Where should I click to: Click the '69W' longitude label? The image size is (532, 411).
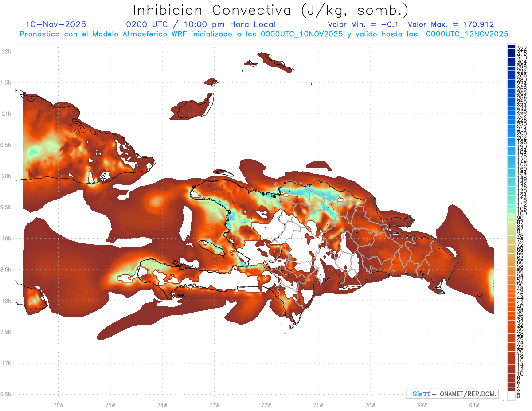tap(422, 405)
